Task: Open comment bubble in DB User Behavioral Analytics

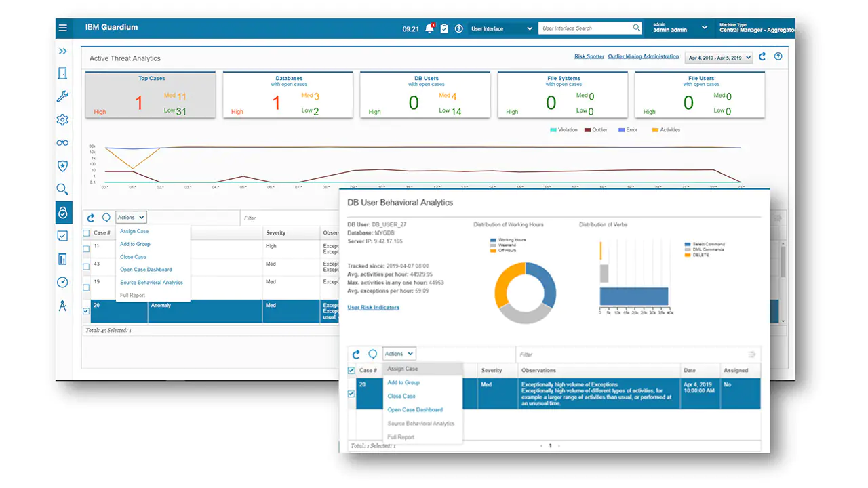Action: point(372,354)
